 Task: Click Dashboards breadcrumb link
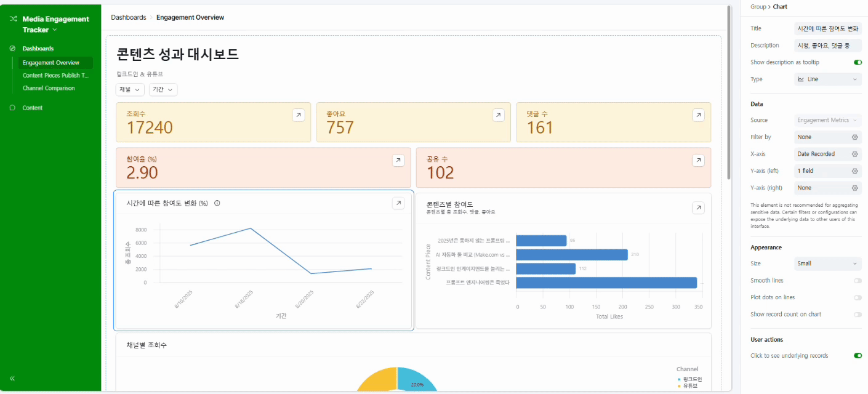129,17
